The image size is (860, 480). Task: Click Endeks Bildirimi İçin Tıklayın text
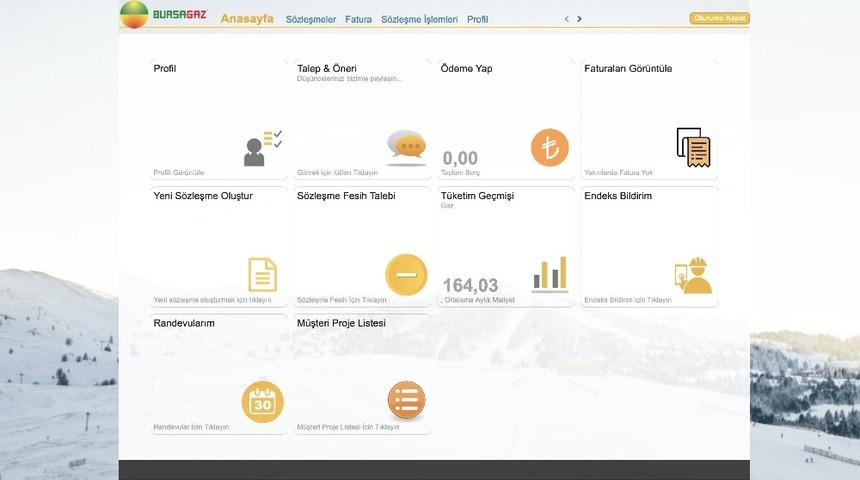(627, 300)
